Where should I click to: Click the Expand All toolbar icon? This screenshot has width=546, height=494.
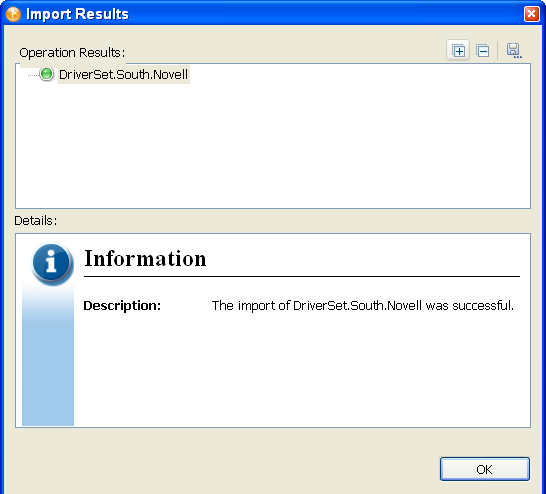point(458,51)
